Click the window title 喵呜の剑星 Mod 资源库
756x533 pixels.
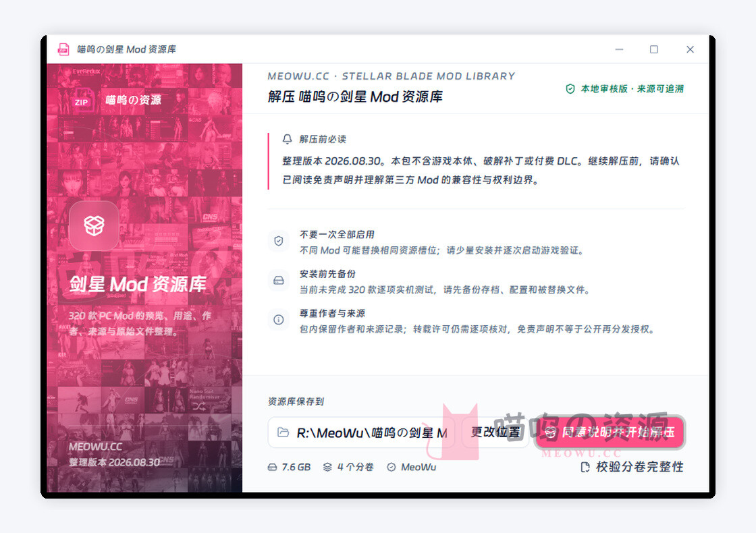click(x=127, y=49)
